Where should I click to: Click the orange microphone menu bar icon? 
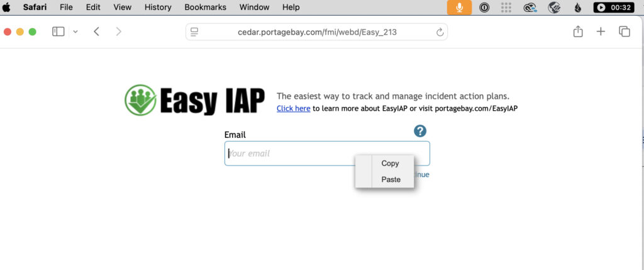click(x=459, y=8)
